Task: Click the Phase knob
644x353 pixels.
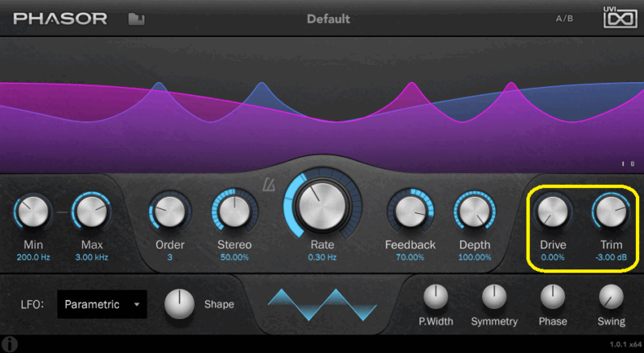Action: pos(553,297)
